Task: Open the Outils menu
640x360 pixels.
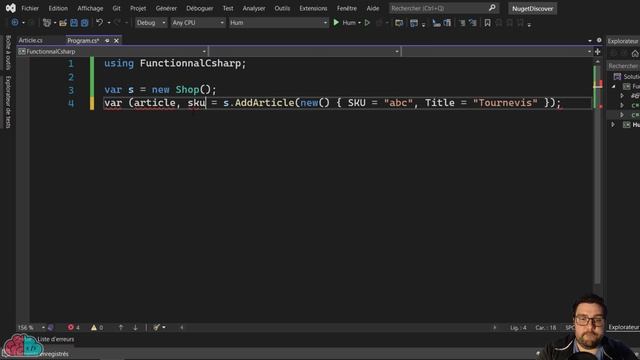Action: 282,8
